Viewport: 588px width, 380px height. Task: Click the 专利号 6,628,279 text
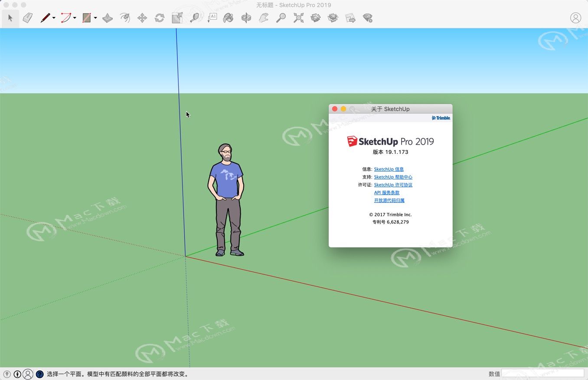390,222
